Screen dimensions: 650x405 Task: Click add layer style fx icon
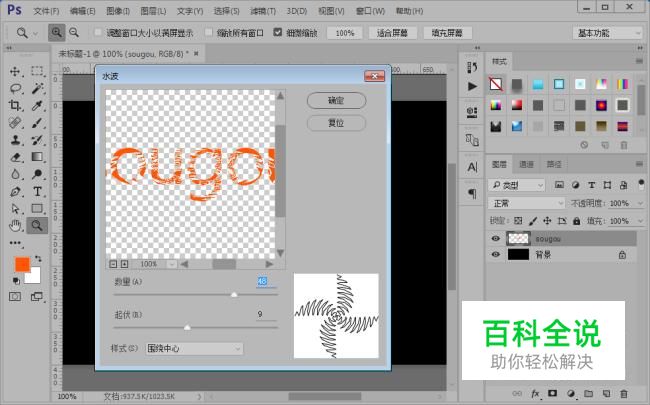[535, 393]
